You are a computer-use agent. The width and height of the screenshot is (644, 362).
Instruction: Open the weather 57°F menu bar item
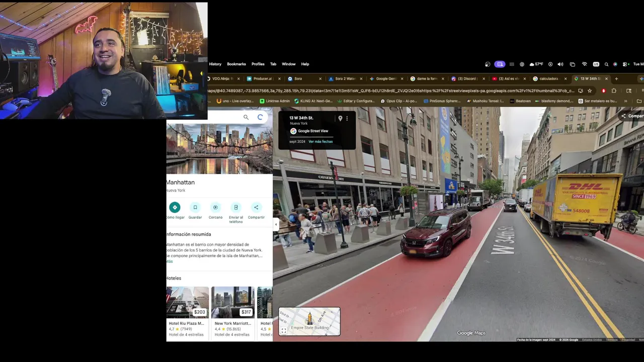(536, 64)
